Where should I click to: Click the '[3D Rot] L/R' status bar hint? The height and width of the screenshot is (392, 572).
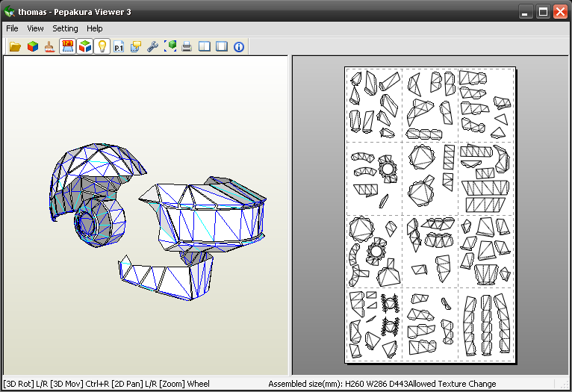(25, 384)
